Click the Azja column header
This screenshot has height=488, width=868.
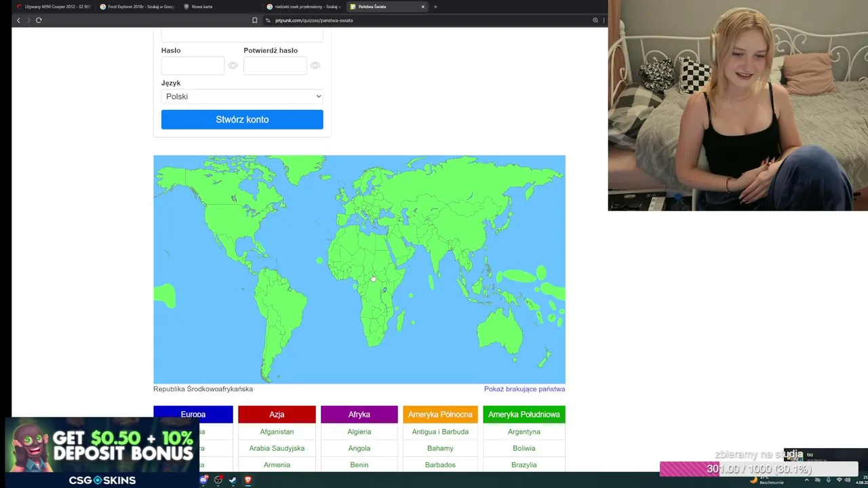coord(277,414)
